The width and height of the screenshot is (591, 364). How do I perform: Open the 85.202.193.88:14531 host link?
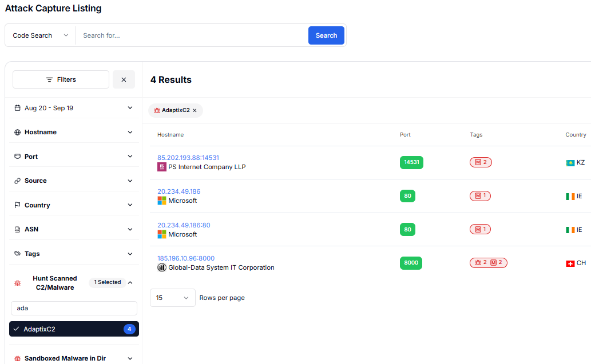coord(188,158)
